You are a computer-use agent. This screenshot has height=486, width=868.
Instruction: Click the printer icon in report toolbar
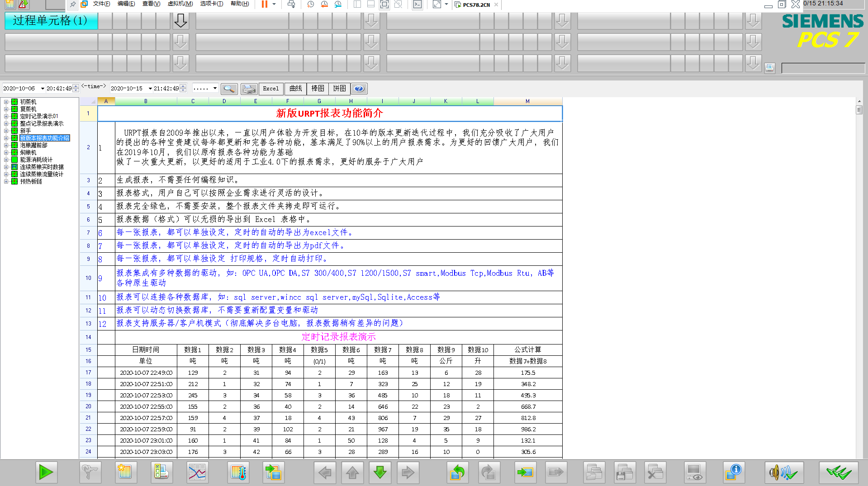pyautogui.click(x=249, y=89)
